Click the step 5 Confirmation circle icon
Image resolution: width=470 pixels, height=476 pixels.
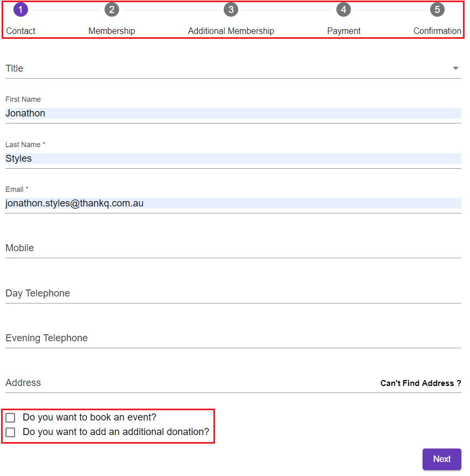click(437, 9)
